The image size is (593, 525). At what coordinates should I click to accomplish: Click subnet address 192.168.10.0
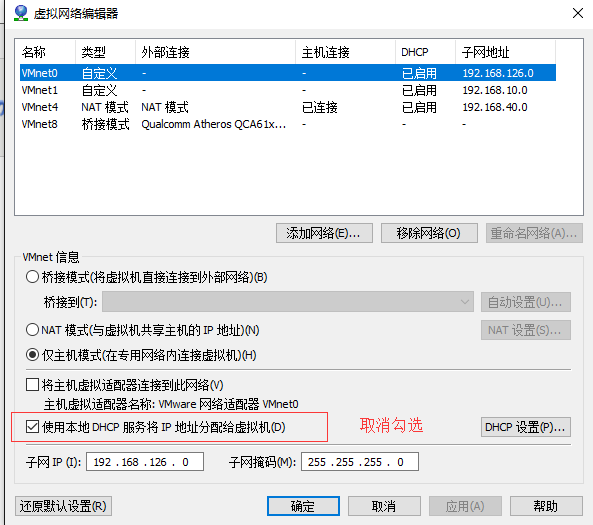495,90
